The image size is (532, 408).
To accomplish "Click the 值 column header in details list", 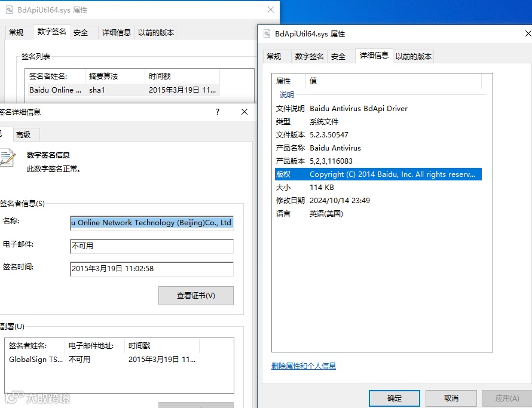I will point(393,81).
